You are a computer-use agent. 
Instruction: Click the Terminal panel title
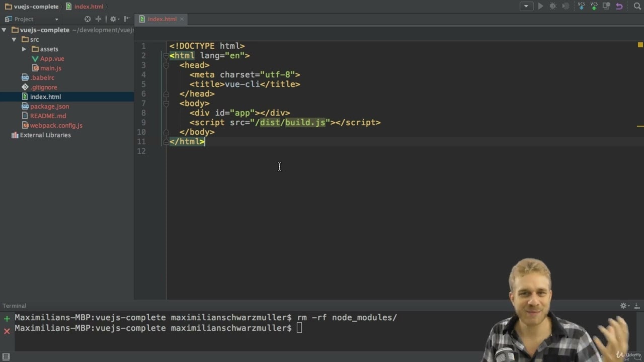(14, 306)
